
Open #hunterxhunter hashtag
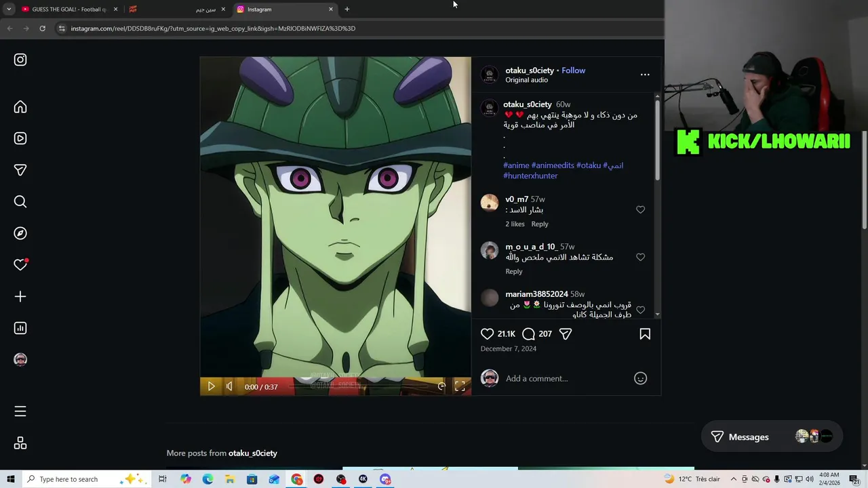click(530, 176)
